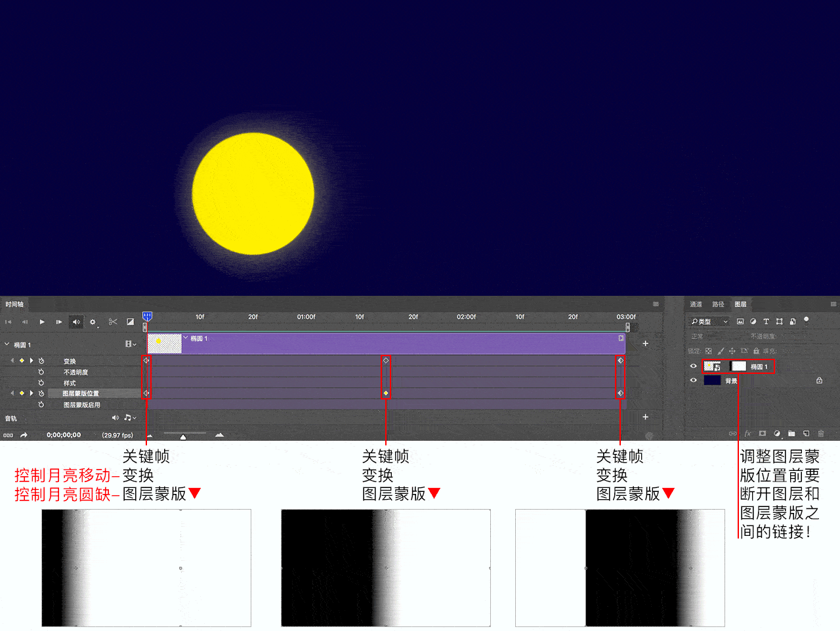Viewport: 840px width, 631px height.
Task: Filter layers by type layers (T icon)
Action: pyautogui.click(x=766, y=321)
